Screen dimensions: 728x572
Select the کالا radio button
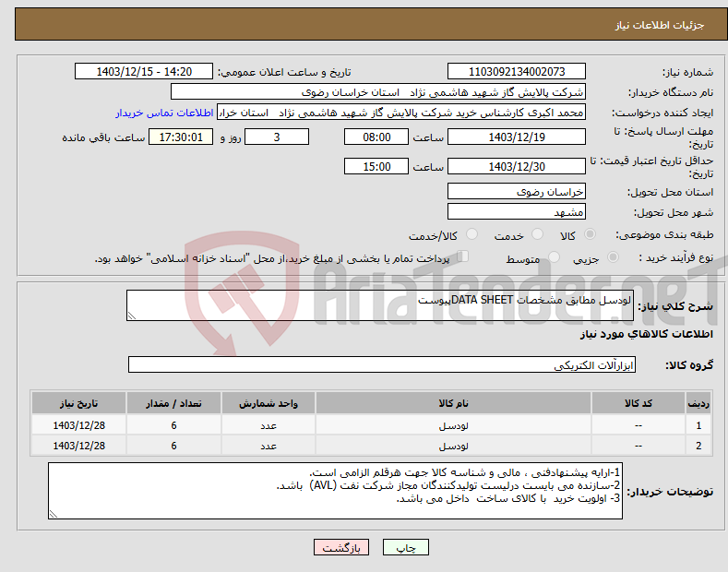[x=590, y=234]
